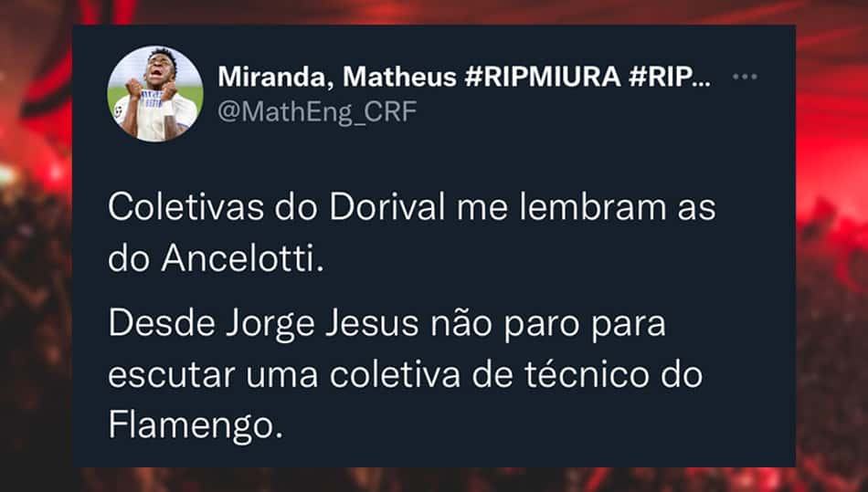The image size is (868, 492).
Task: Click the display name "Miranda, Matheus"
Action: (338, 78)
